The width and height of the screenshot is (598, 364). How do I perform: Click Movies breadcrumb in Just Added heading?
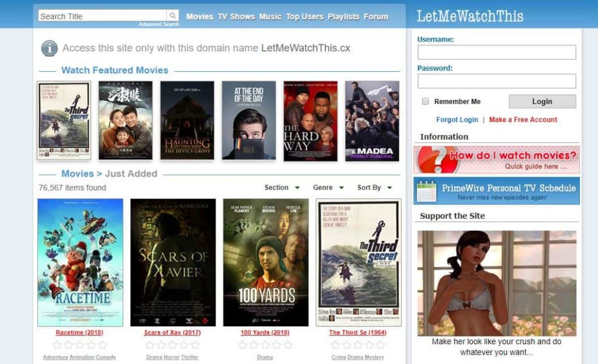[x=78, y=174]
